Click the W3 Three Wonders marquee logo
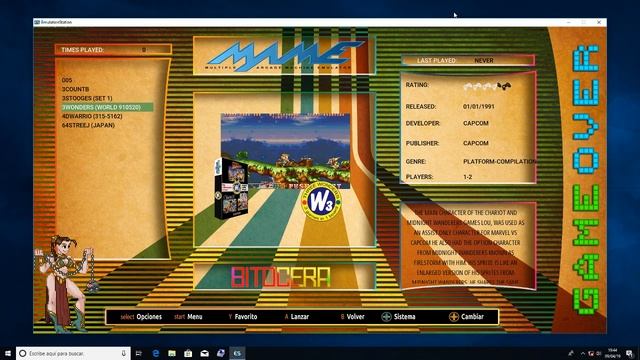The image size is (640, 360). [321, 201]
